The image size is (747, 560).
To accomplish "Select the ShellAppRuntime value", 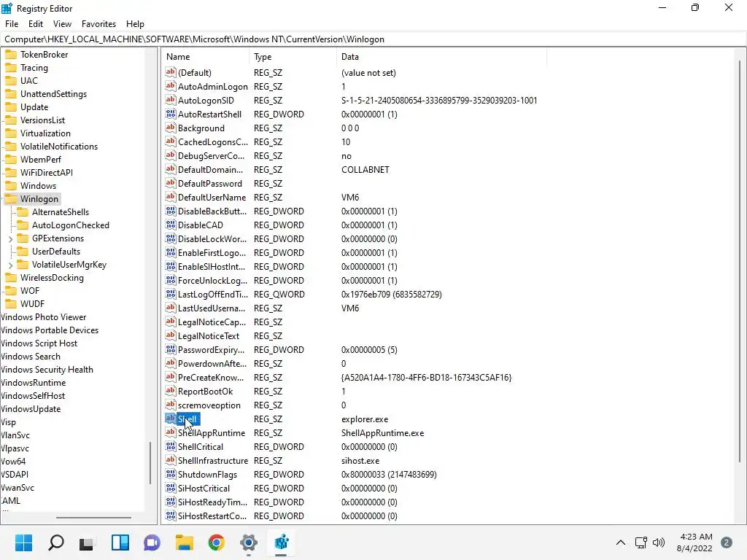I will pos(211,433).
